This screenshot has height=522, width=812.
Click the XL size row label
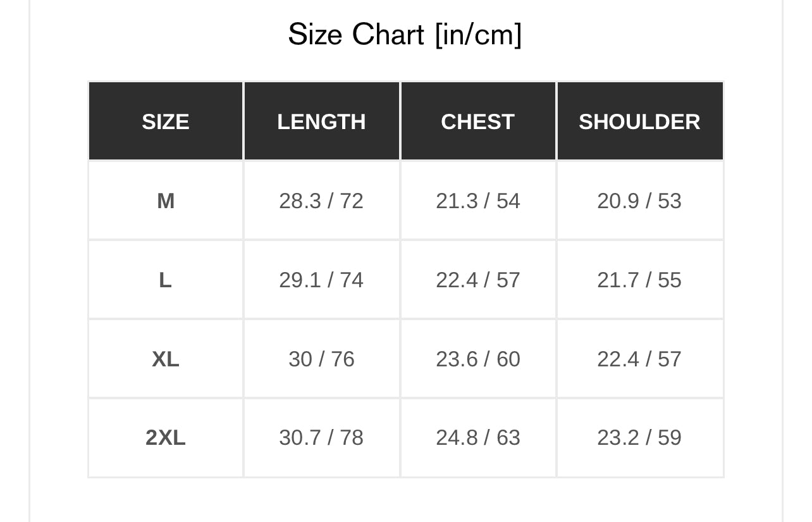click(166, 359)
